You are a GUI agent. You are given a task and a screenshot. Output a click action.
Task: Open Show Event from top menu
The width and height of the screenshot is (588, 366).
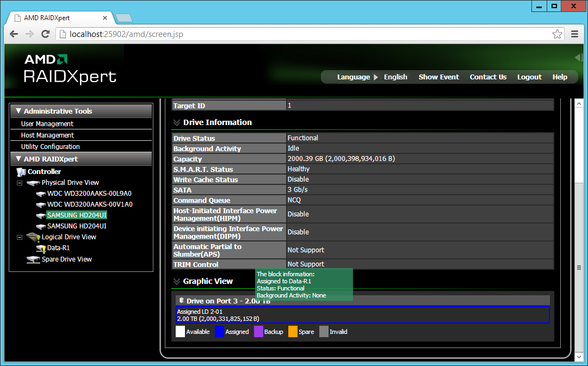click(x=439, y=77)
